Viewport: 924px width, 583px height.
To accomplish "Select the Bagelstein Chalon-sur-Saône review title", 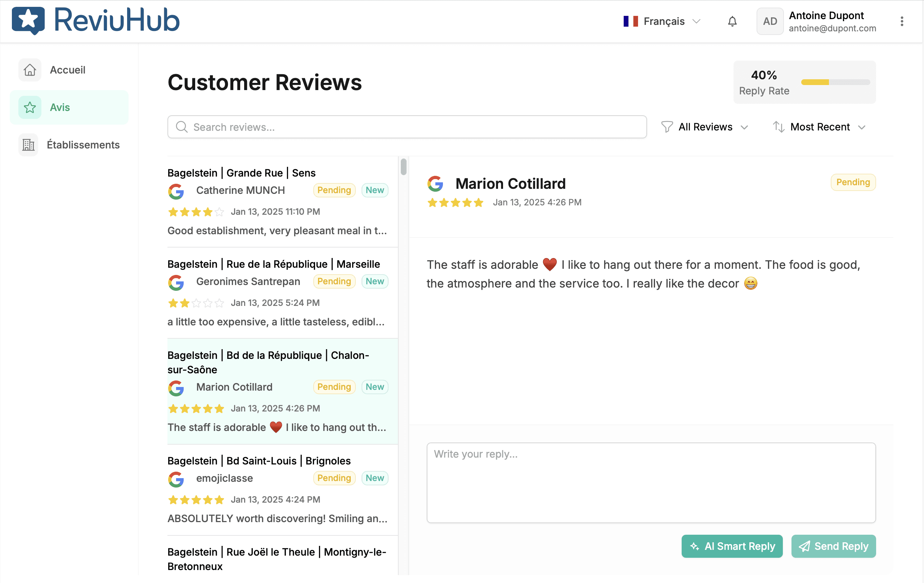I will (x=268, y=362).
